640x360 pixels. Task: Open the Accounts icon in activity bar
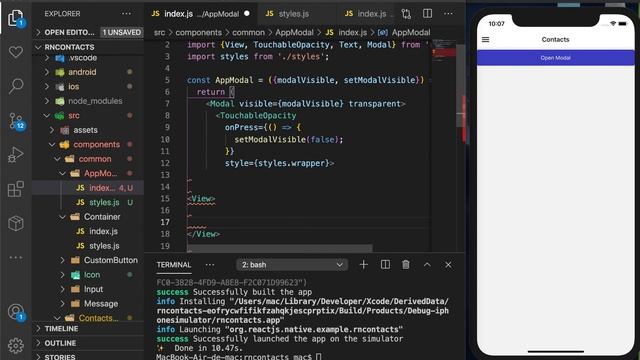coord(16,312)
